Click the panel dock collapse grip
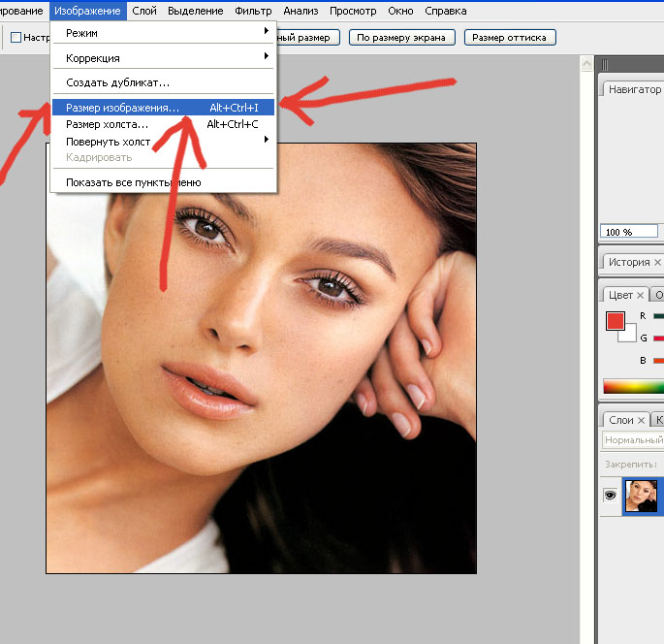 pyautogui.click(x=605, y=65)
